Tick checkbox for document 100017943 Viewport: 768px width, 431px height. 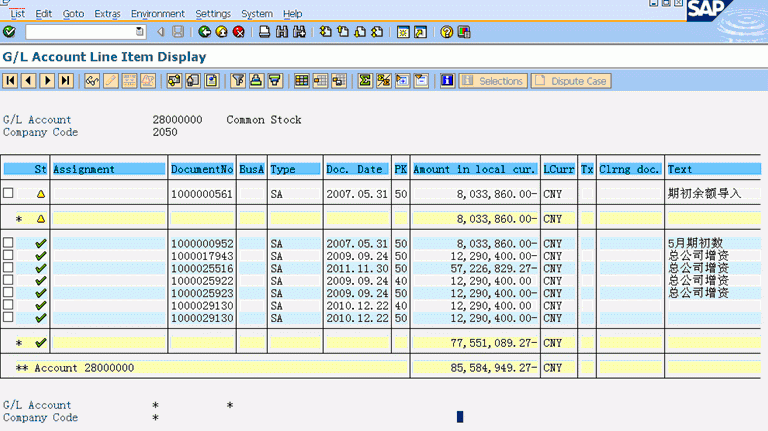coord(8,255)
